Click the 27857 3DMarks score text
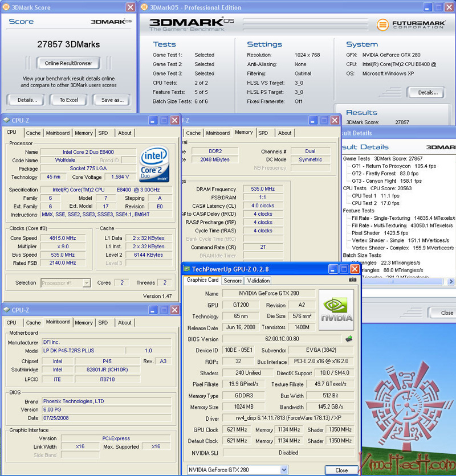 pos(68,44)
